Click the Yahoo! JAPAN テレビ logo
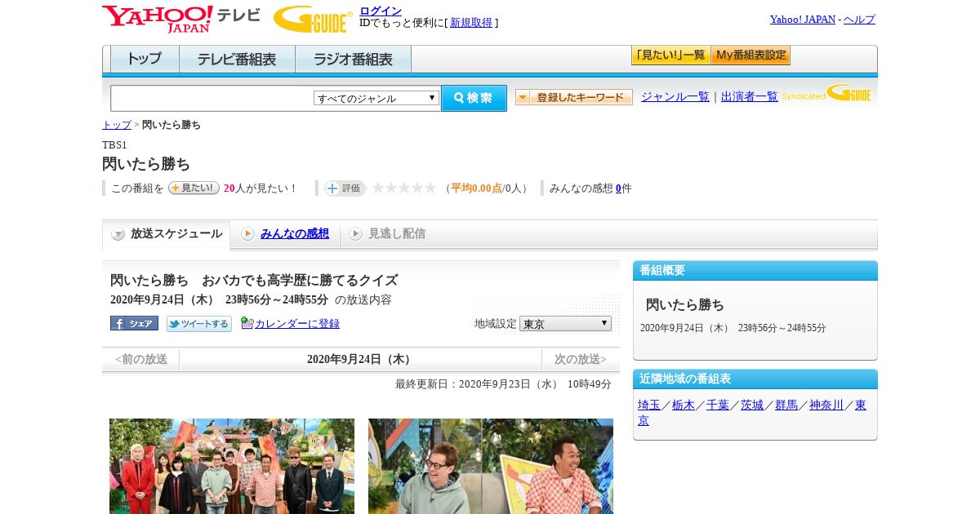Image resolution: width=980 pixels, height=514 pixels. coord(180,20)
